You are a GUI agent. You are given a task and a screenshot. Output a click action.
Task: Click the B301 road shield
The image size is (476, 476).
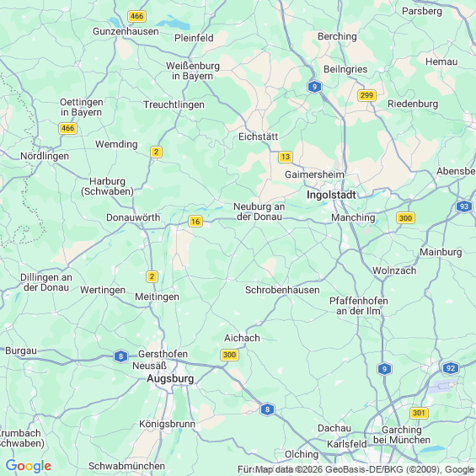click(419, 413)
